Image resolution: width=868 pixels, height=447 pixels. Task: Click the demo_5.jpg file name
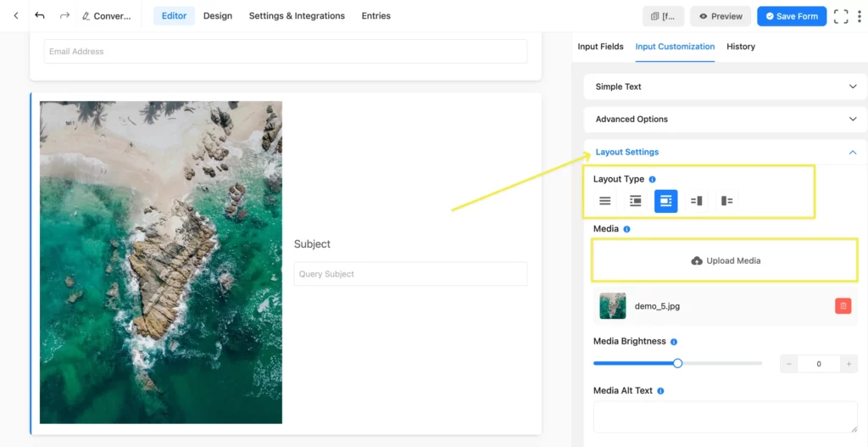coord(657,305)
